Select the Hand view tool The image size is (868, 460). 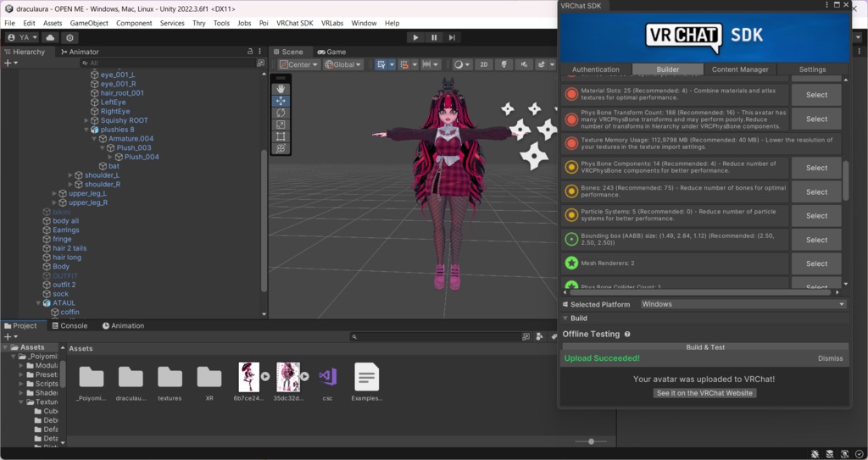[x=281, y=89]
